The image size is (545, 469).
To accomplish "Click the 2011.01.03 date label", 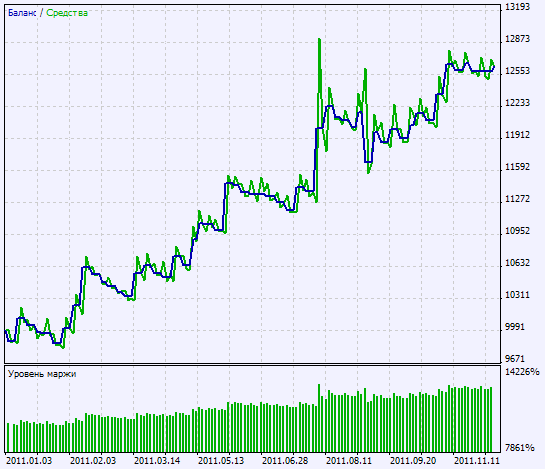I will [x=29, y=461].
